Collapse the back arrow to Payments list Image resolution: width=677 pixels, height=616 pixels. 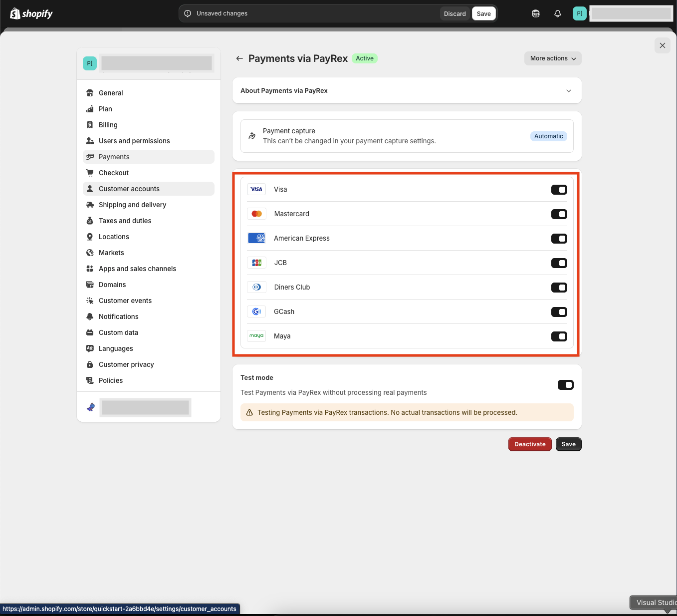coord(239,58)
